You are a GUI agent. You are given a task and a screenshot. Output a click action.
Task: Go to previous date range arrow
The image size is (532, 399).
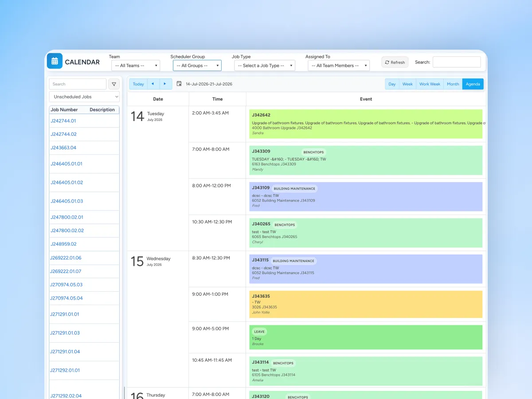pos(153,84)
